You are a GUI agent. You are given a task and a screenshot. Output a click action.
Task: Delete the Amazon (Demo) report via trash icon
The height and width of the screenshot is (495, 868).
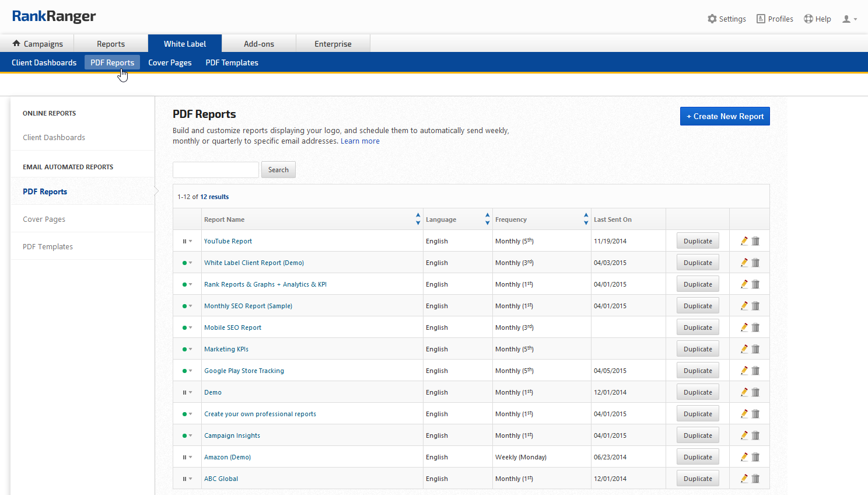(x=756, y=457)
